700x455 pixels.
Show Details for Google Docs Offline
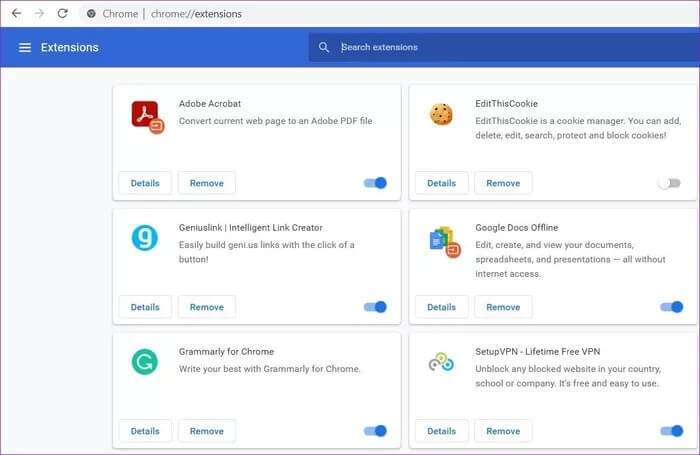click(x=442, y=307)
